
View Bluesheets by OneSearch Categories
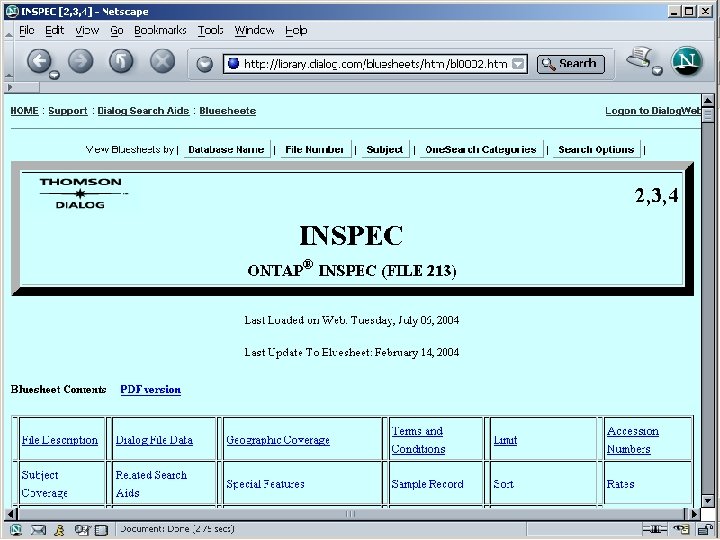pyautogui.click(x=481, y=149)
